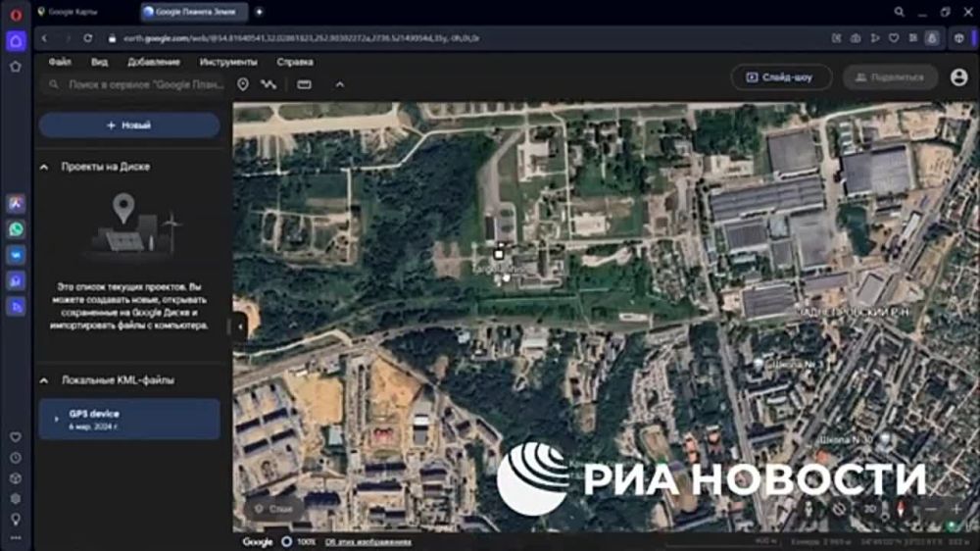Select the Measure ruler tool
The image size is (980, 551).
304,84
